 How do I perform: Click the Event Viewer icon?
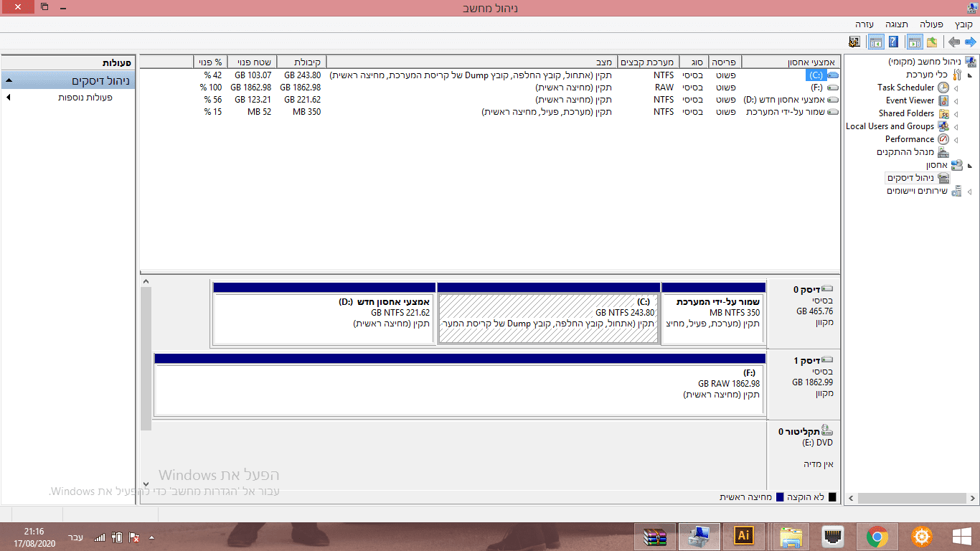point(943,100)
